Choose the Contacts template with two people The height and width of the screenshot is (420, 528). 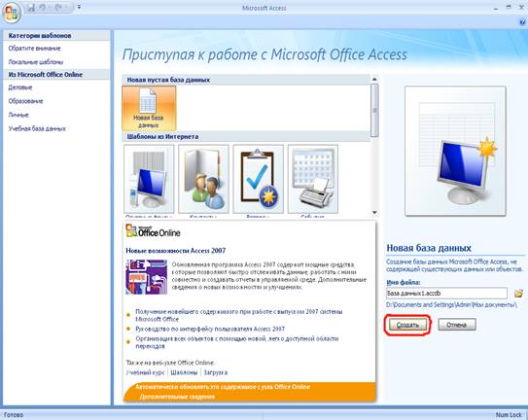[x=203, y=179]
